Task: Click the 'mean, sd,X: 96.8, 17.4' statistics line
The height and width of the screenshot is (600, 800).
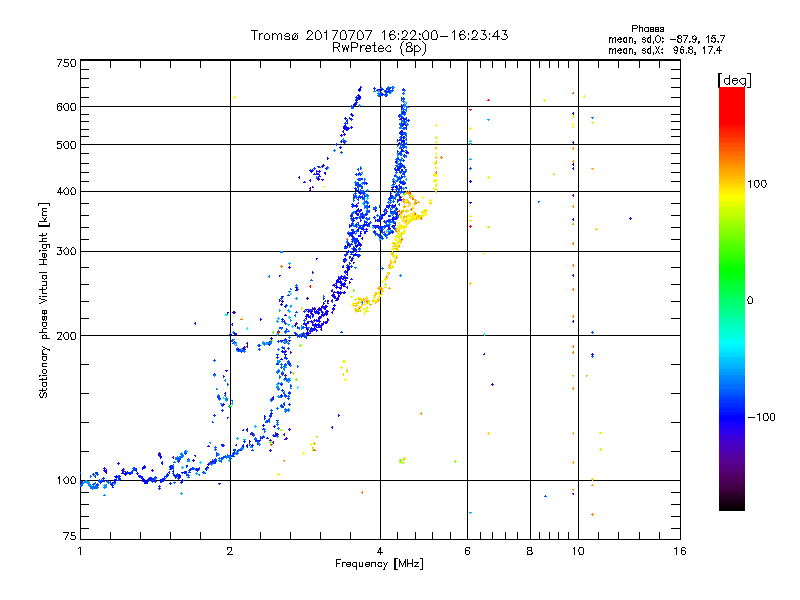Action: tap(665, 50)
